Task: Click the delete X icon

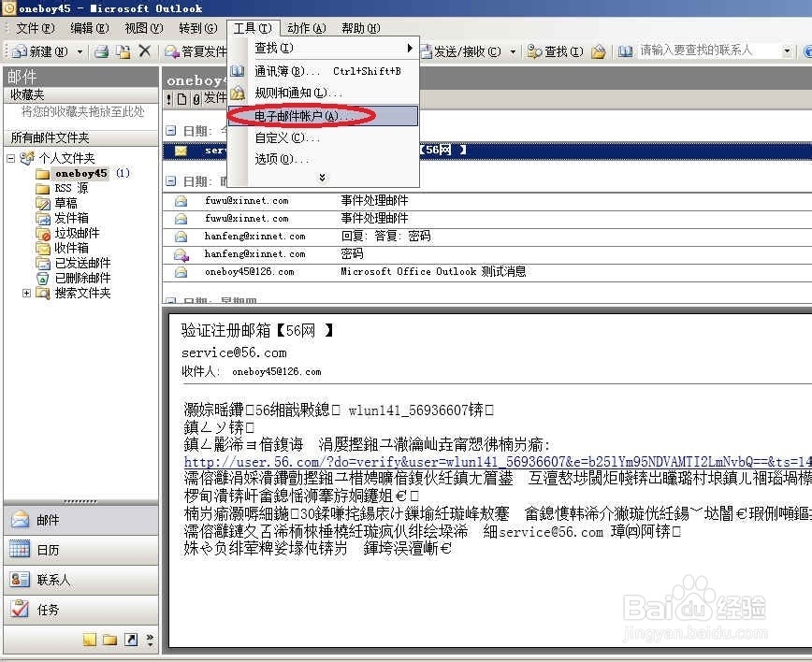Action: click(x=145, y=50)
